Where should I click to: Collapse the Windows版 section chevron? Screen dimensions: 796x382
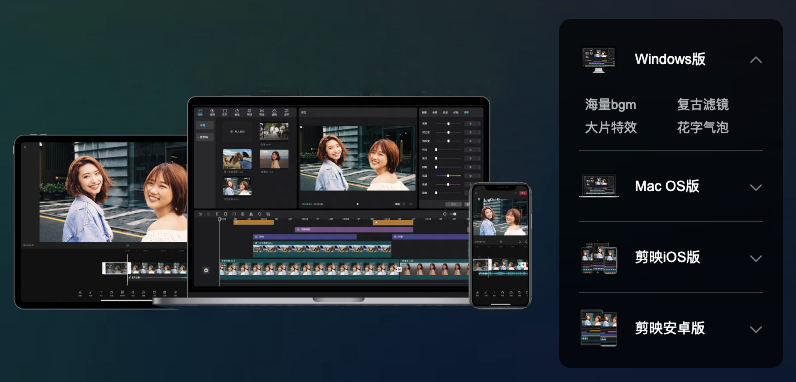pos(756,60)
